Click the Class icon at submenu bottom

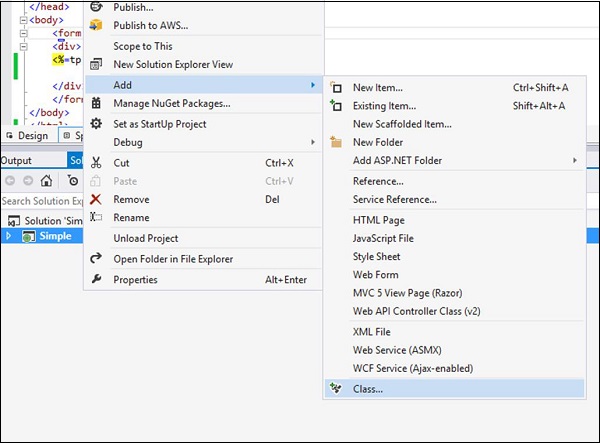click(x=336, y=388)
